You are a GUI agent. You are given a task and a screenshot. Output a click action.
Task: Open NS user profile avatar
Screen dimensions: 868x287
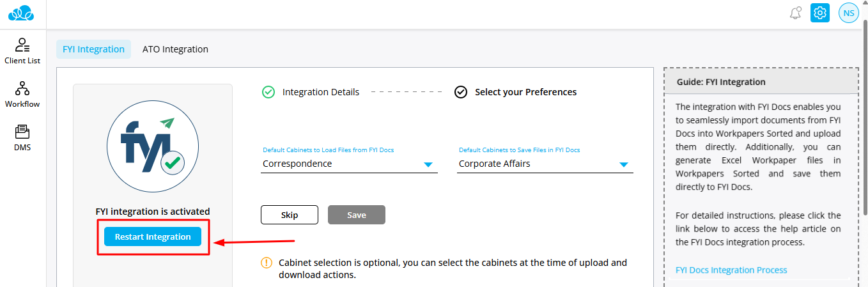848,13
